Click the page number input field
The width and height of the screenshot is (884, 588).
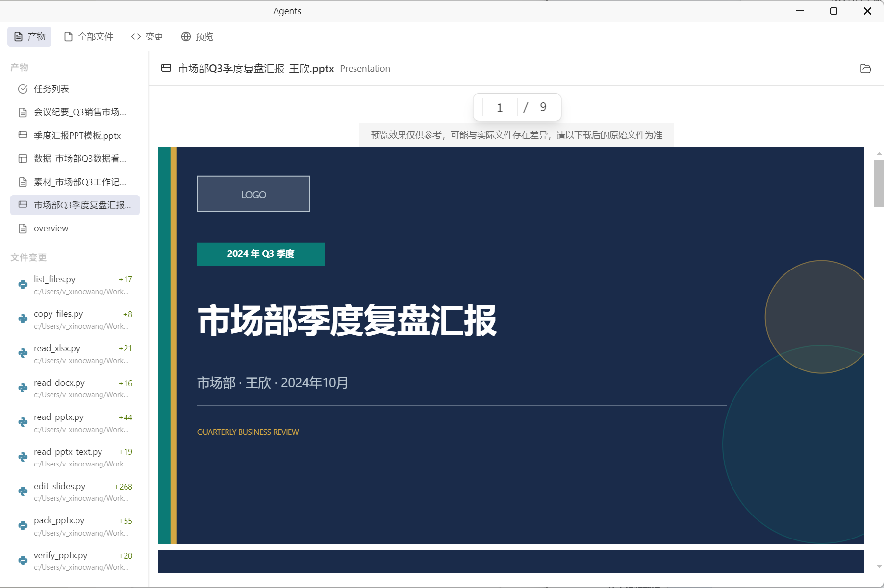pyautogui.click(x=500, y=107)
